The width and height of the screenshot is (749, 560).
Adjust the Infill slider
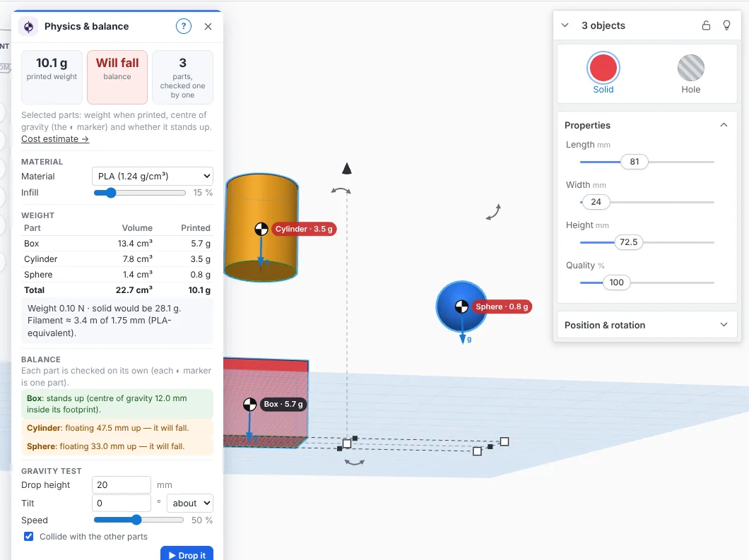coord(139,193)
